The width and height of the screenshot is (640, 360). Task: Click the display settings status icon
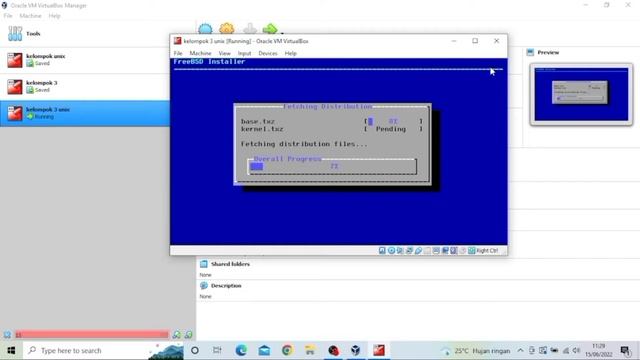click(436, 251)
